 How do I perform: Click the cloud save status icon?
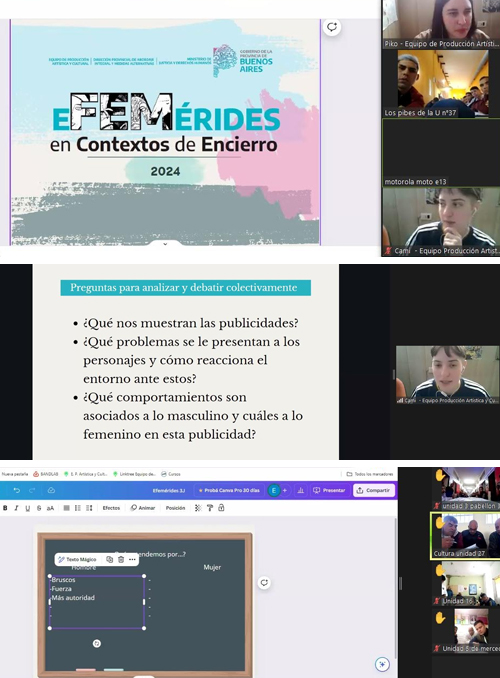pyautogui.click(x=51, y=490)
